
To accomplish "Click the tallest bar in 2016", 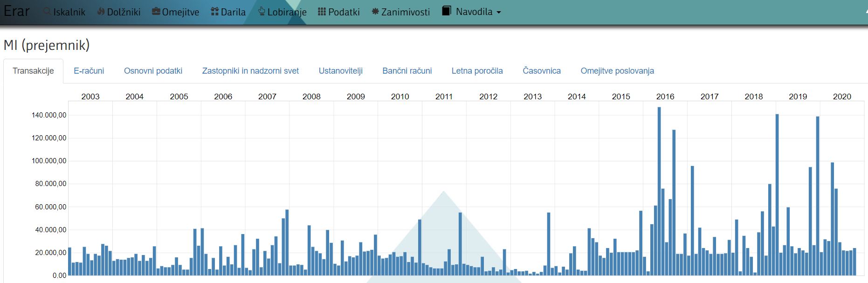I will (x=659, y=191).
